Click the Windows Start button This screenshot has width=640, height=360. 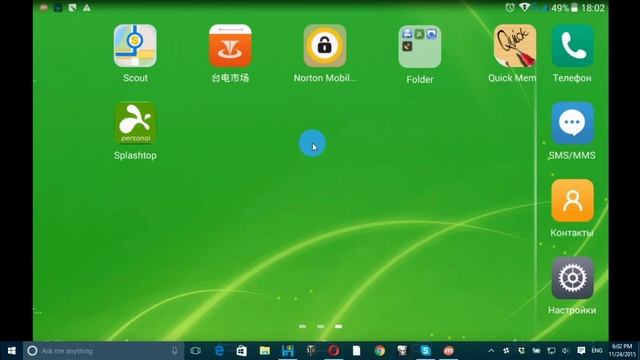[x=11, y=351]
